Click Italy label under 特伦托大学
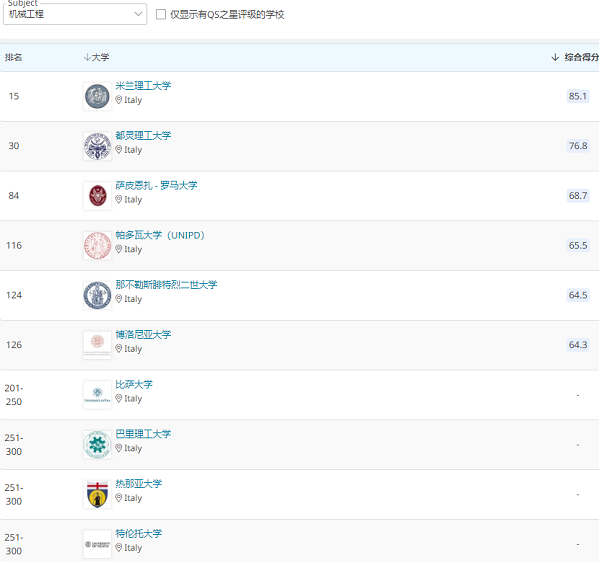 133,548
